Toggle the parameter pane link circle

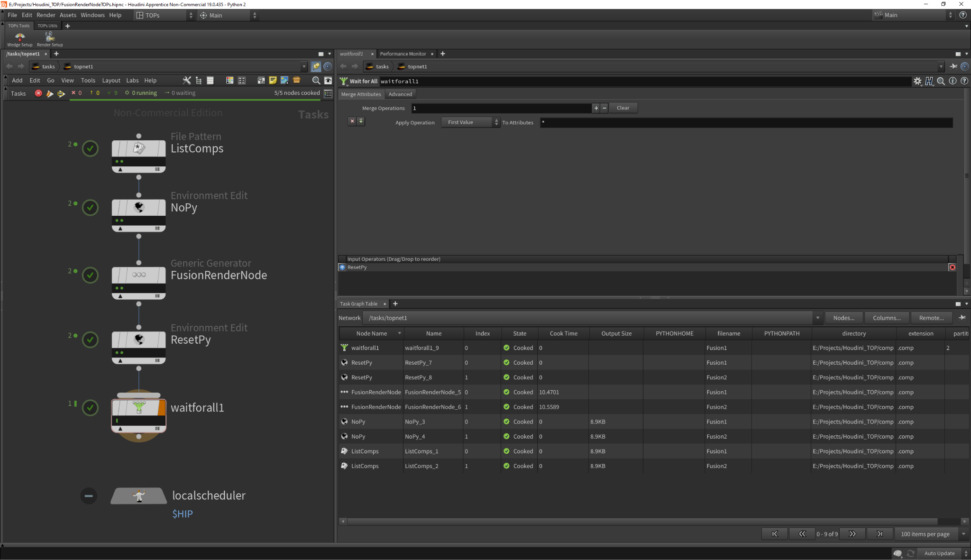coord(964,66)
